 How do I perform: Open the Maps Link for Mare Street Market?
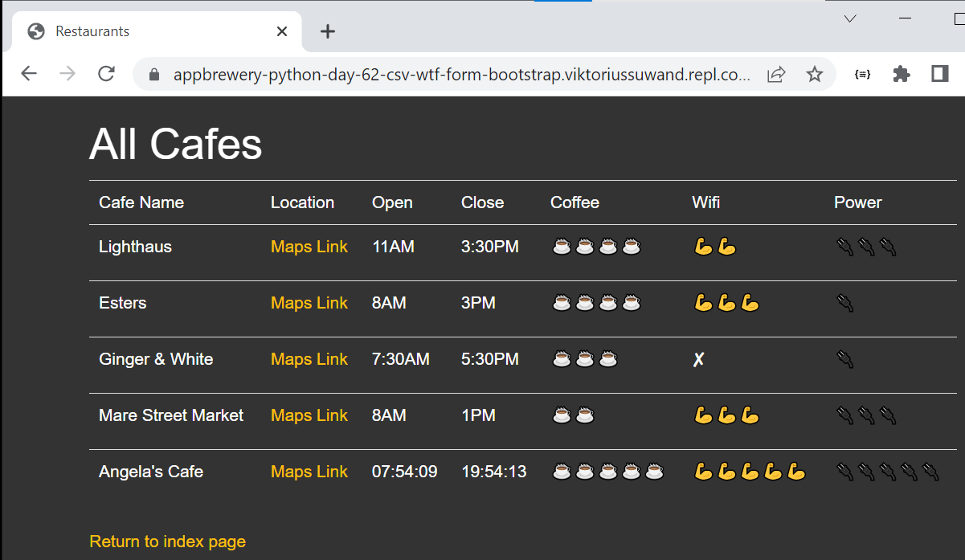pyautogui.click(x=309, y=415)
